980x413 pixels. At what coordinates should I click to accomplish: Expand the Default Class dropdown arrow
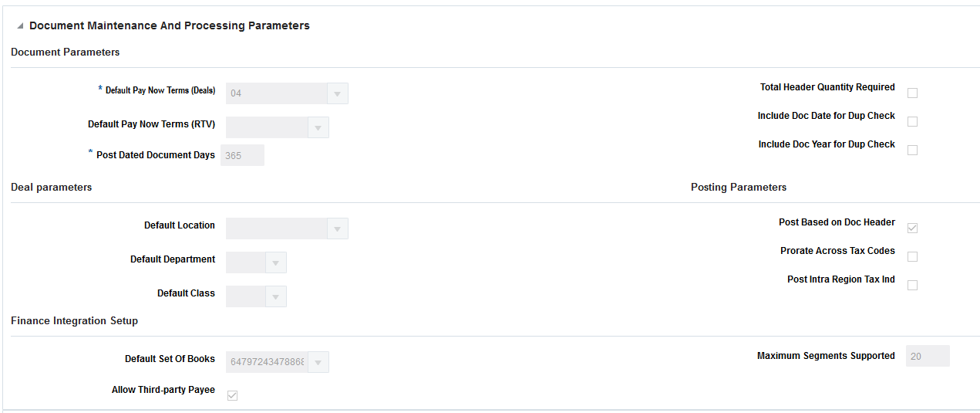pyautogui.click(x=276, y=296)
